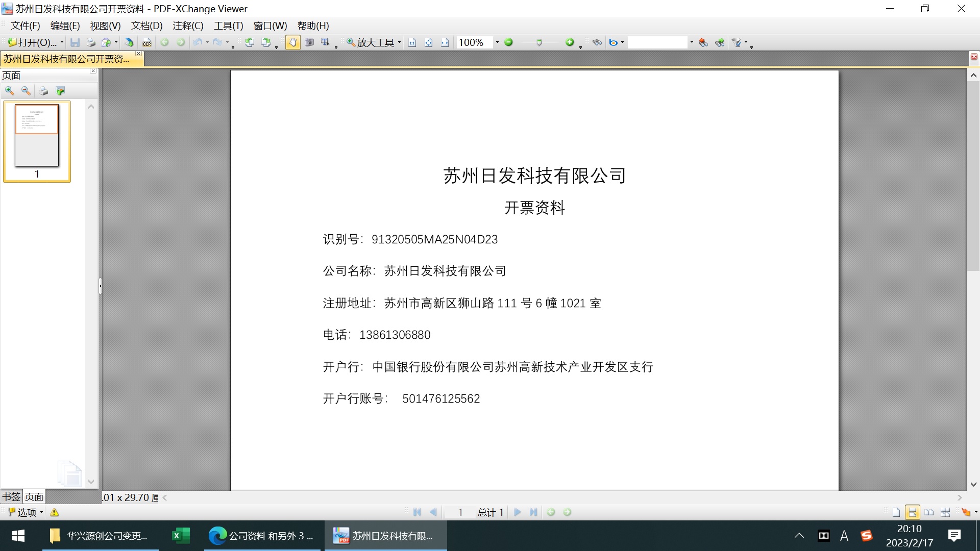Open the 注释(C) menu
Viewport: 980px width, 551px height.
(188, 26)
